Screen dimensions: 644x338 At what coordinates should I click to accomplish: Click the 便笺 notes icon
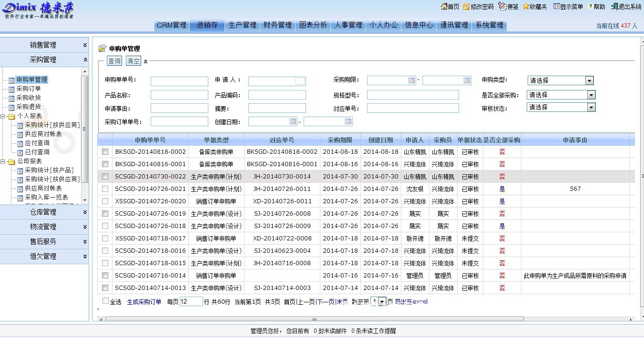[x=502, y=7]
